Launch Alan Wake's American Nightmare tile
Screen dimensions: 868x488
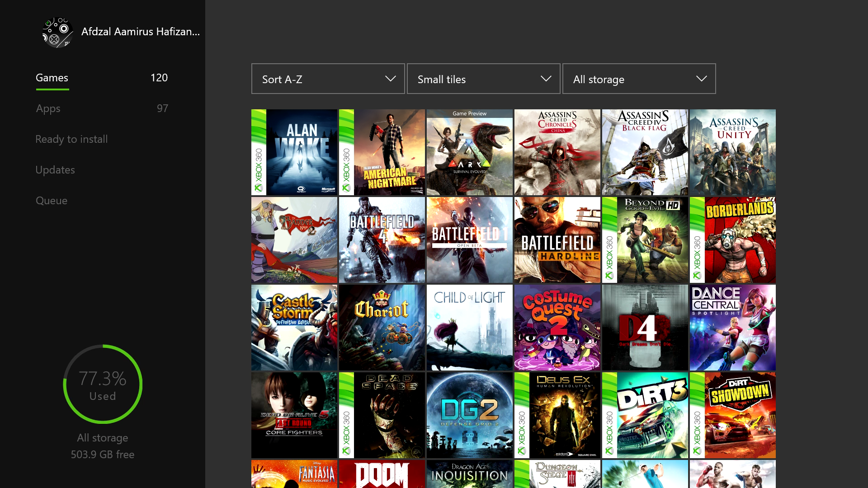click(x=382, y=152)
